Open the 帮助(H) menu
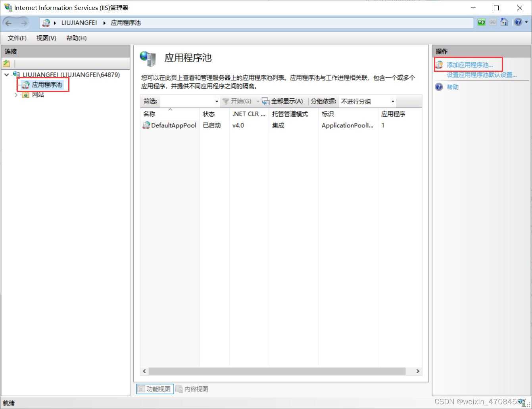Image resolution: width=532 pixels, height=409 pixels. coord(77,38)
